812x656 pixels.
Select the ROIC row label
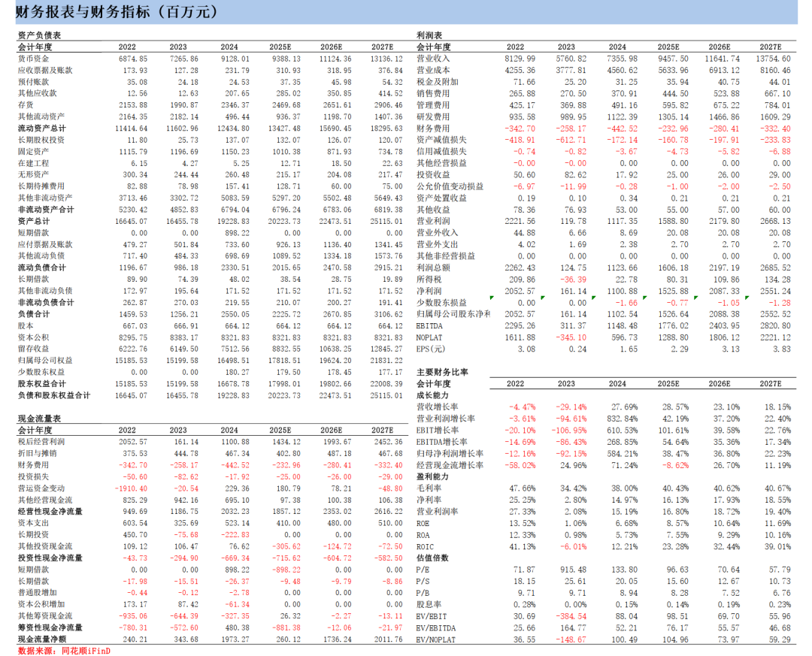point(425,547)
